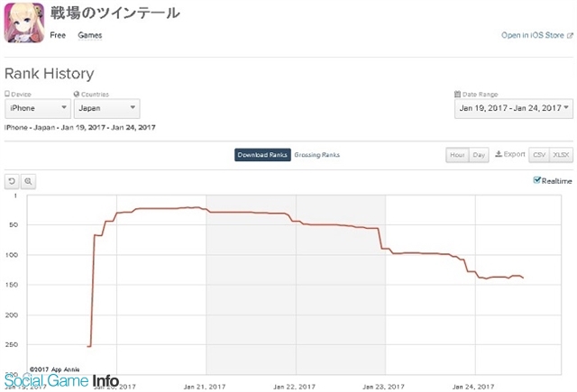
Task: Click the Export download icon
Action: click(499, 154)
